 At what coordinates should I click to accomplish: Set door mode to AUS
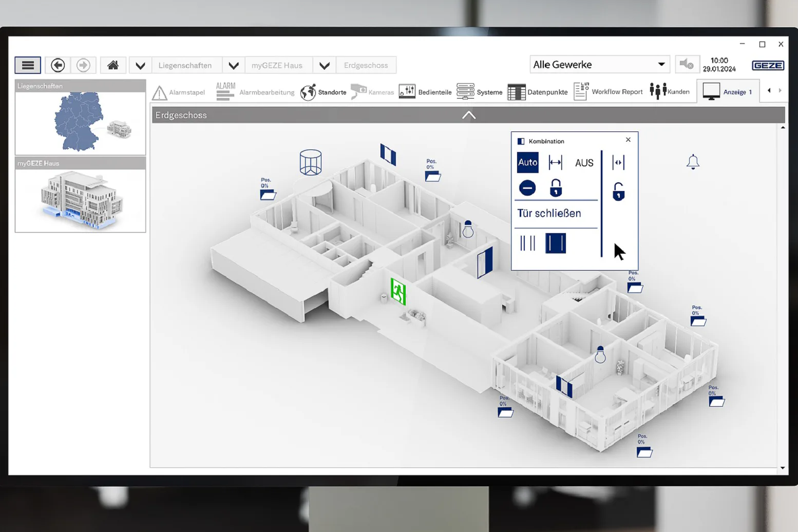tap(584, 163)
